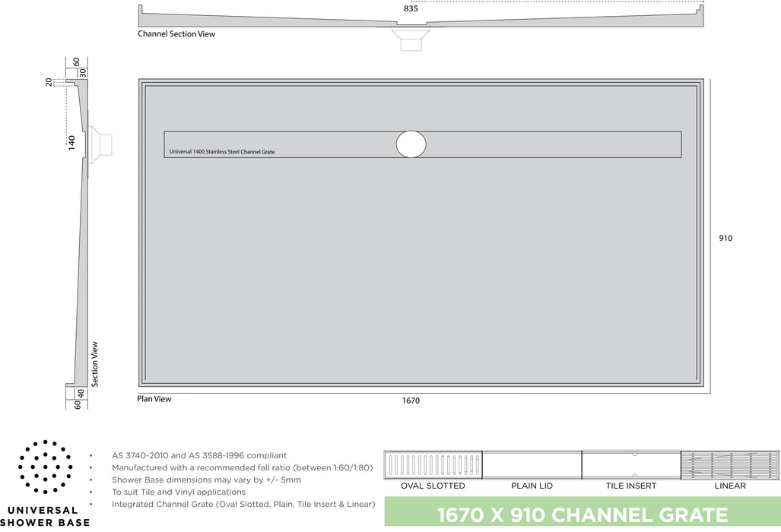Click the drain outlet in Channel Section View
This screenshot has height=532, width=781.
click(x=411, y=38)
